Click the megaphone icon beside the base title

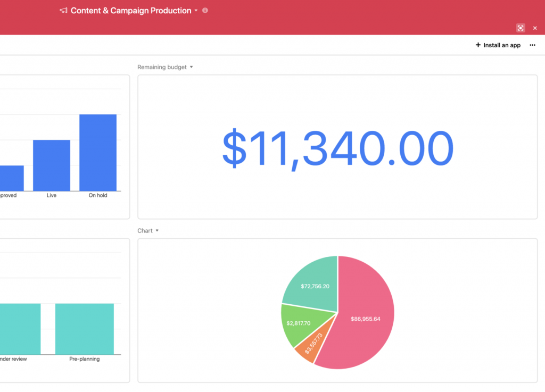click(x=63, y=11)
